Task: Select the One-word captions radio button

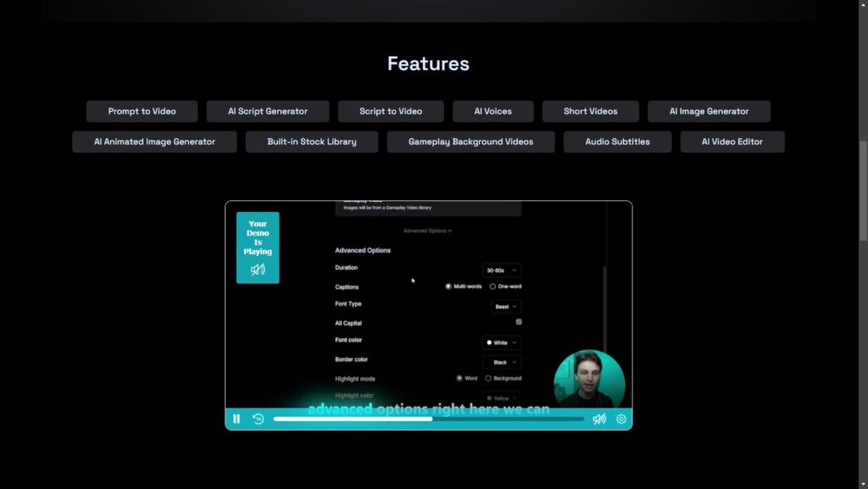Action: tap(494, 286)
